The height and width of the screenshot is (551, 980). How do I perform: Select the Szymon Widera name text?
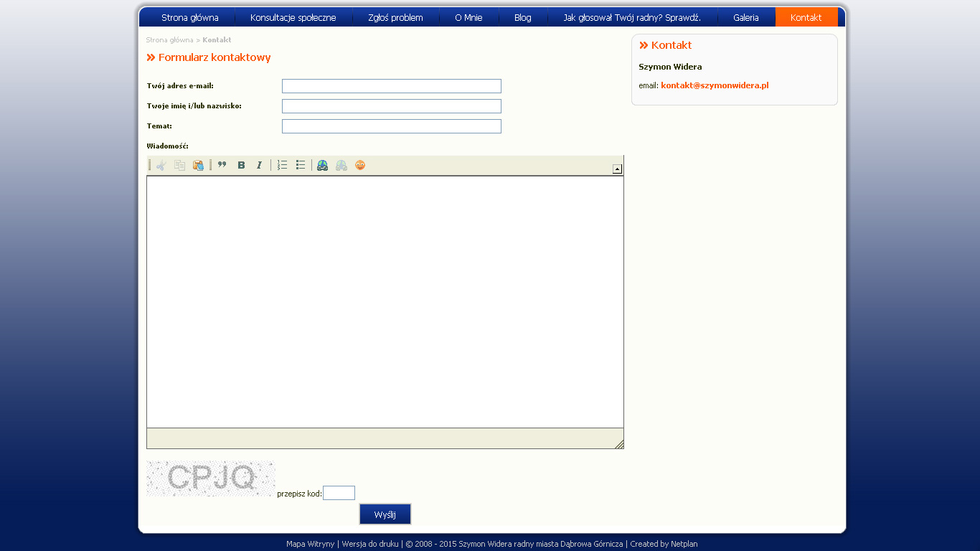(x=670, y=67)
